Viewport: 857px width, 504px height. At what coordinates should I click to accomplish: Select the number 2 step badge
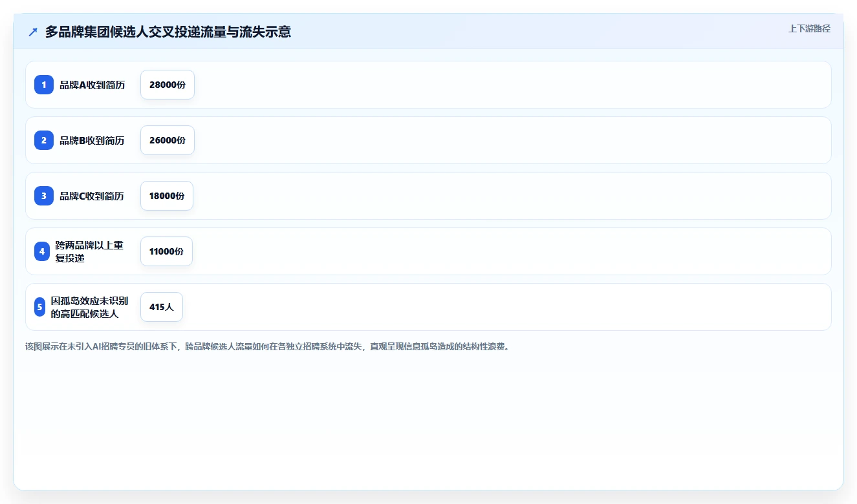coord(44,140)
